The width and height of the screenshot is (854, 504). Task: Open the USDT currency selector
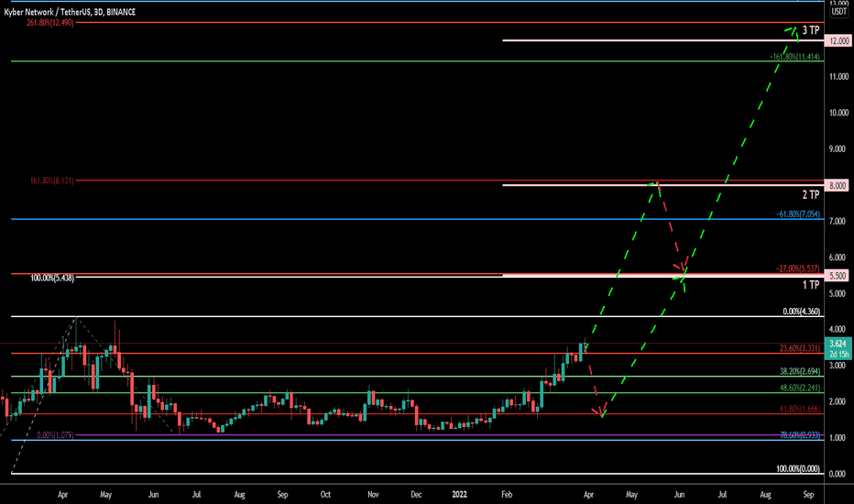tap(838, 11)
